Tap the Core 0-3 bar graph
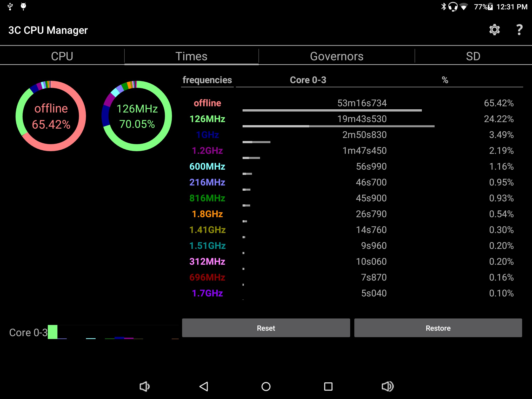Viewport: 532px width, 399px height. [x=113, y=332]
